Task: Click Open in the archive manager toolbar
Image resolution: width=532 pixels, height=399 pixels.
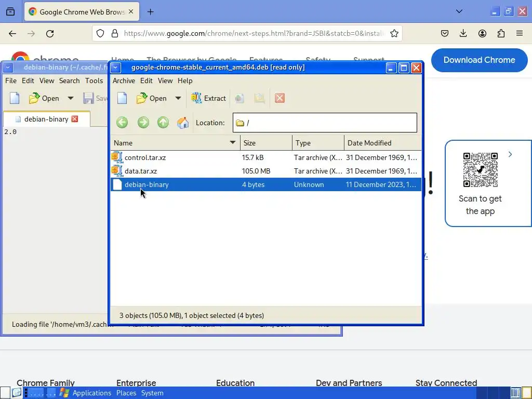Action: coord(152,98)
